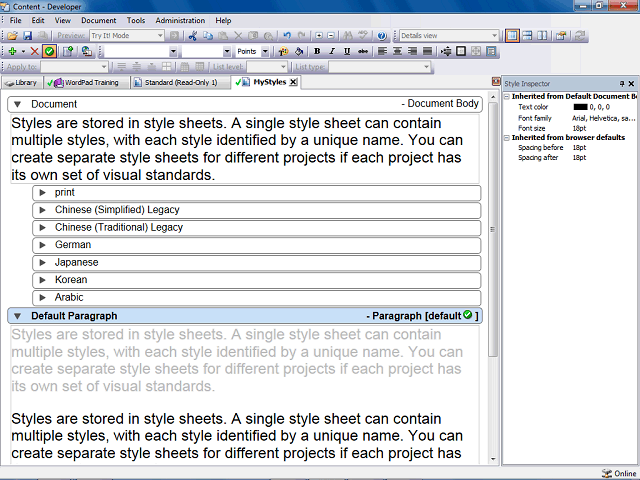This screenshot has height=480, width=640.
Task: Align text right
Action: (412, 51)
